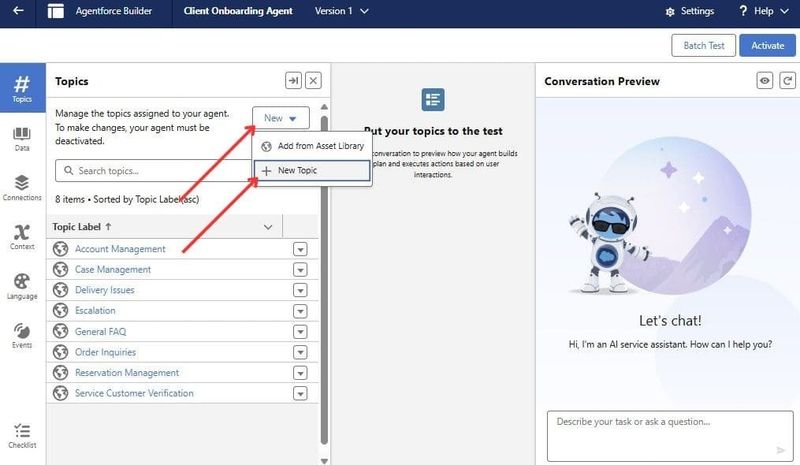Open Reservation Management row actions dropdown
The image size is (800, 465).
pyautogui.click(x=300, y=373)
